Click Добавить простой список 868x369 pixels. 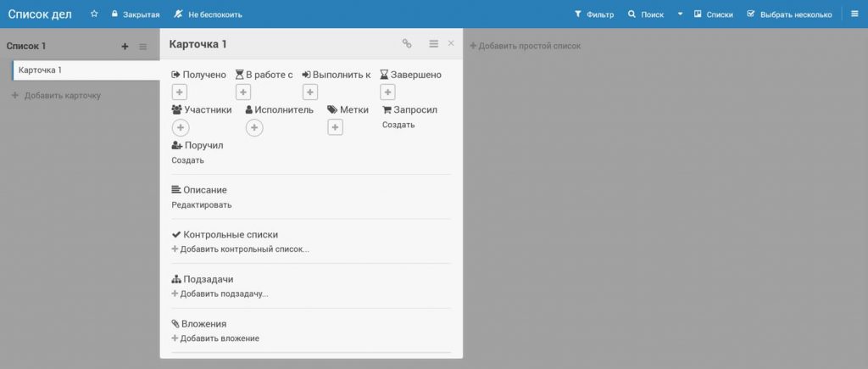[x=526, y=46]
